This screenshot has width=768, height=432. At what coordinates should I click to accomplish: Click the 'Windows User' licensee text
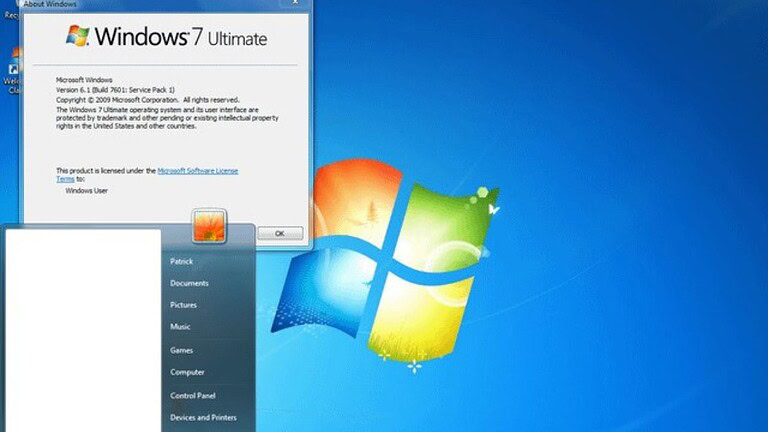click(x=86, y=191)
